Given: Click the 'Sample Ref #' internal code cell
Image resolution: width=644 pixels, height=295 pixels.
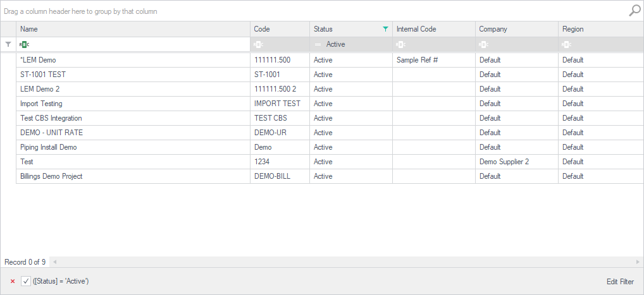Looking at the screenshot, I should tap(434, 60).
